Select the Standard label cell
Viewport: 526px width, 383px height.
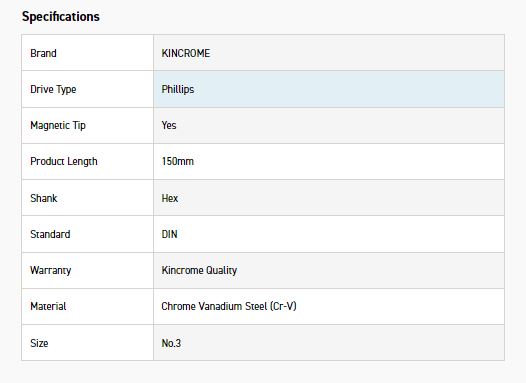tap(88, 234)
